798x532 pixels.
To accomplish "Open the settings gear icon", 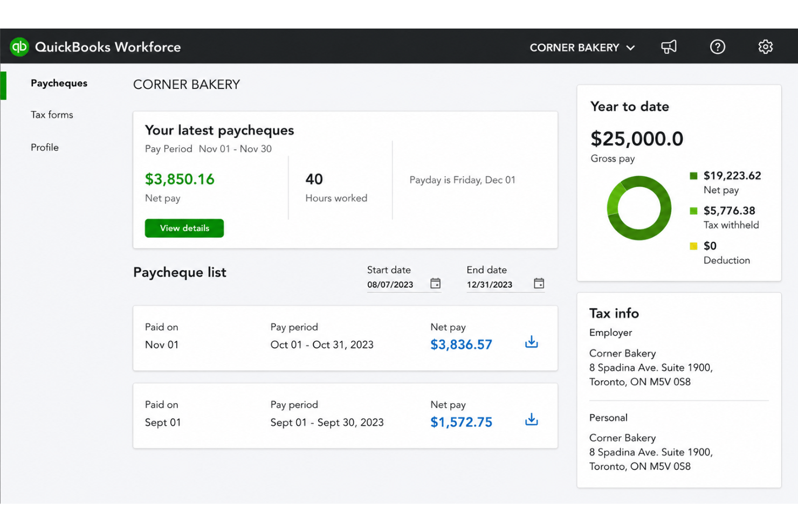I will (x=765, y=47).
